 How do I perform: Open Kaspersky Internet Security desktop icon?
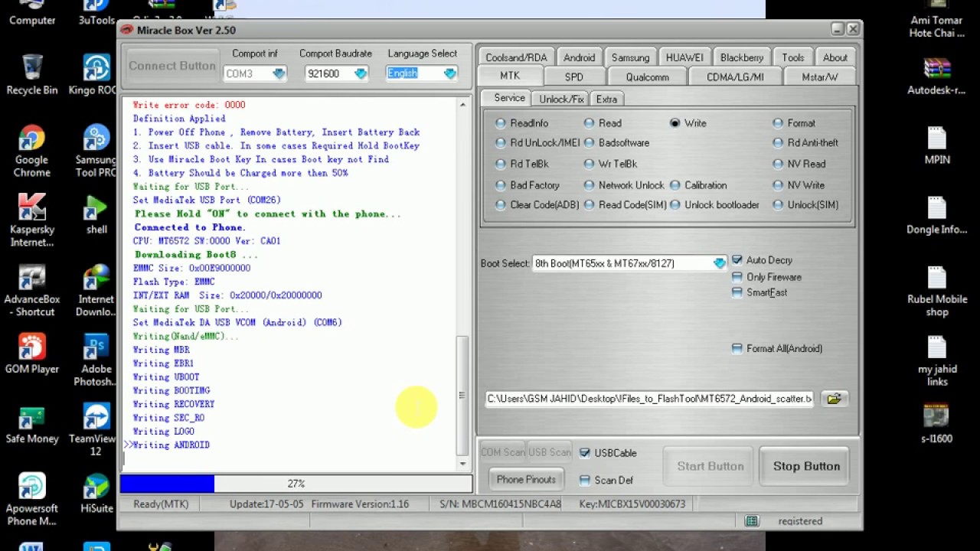click(32, 221)
